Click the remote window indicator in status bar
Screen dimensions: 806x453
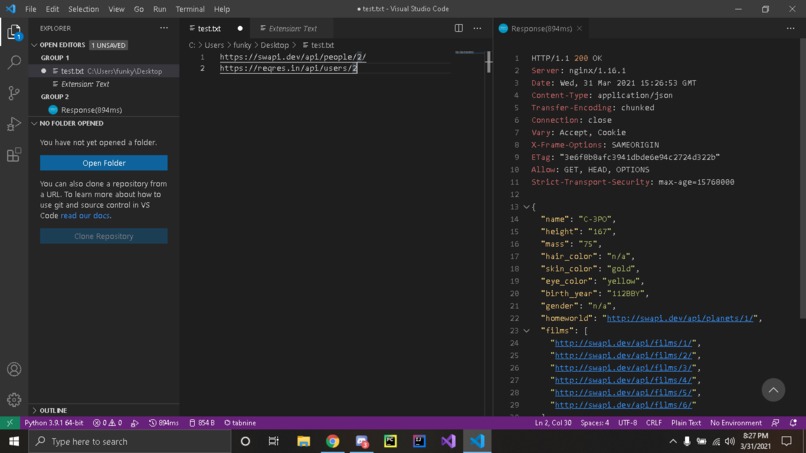(x=10, y=423)
